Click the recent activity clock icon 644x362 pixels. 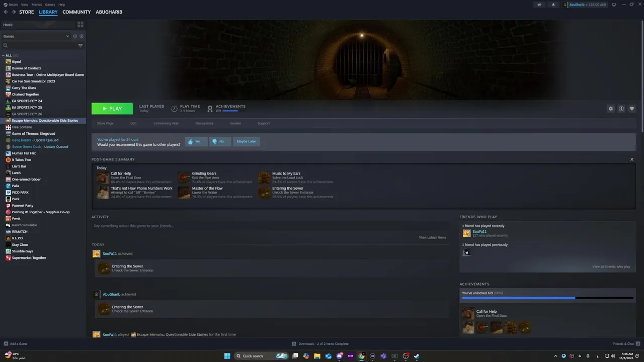[x=74, y=36]
